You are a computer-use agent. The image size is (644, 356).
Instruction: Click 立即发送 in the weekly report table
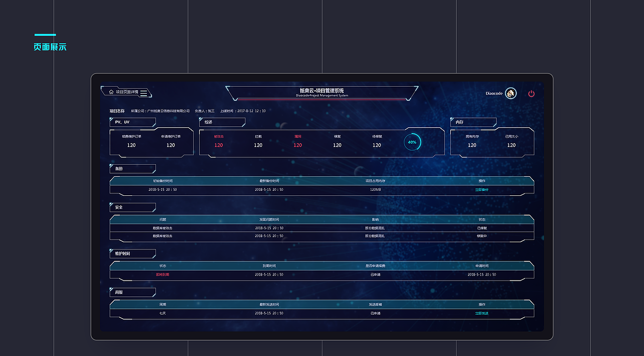pyautogui.click(x=481, y=313)
